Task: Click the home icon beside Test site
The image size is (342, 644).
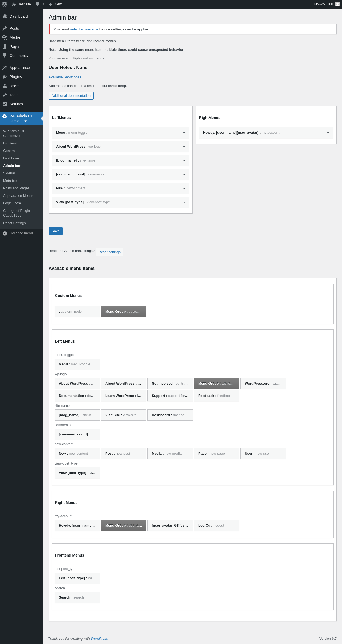Action: tap(14, 4)
